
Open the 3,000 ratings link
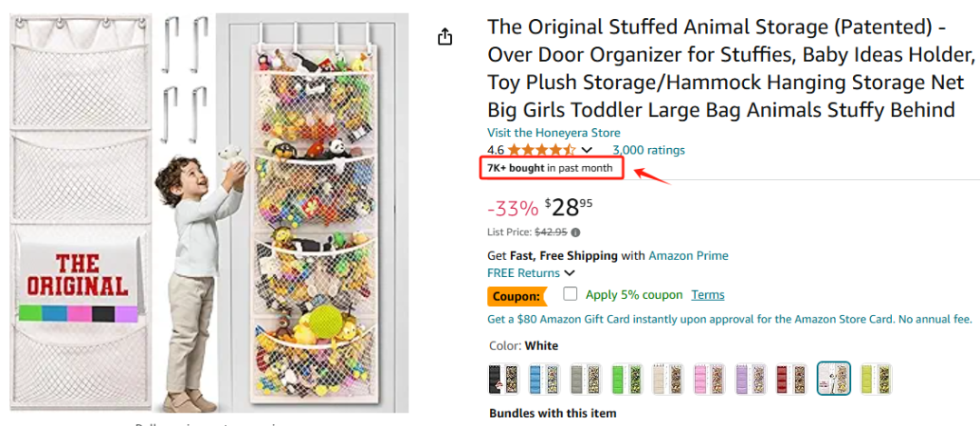[x=649, y=150]
